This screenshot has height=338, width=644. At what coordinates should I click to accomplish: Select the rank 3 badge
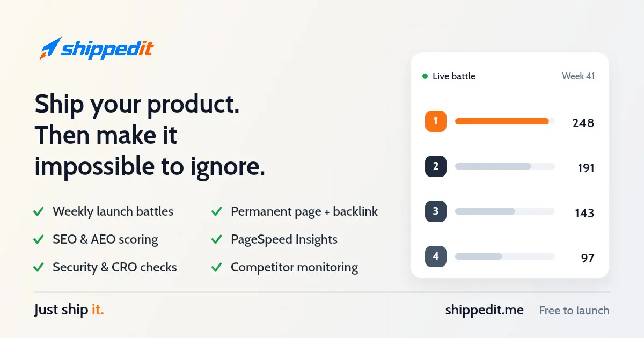436,211
